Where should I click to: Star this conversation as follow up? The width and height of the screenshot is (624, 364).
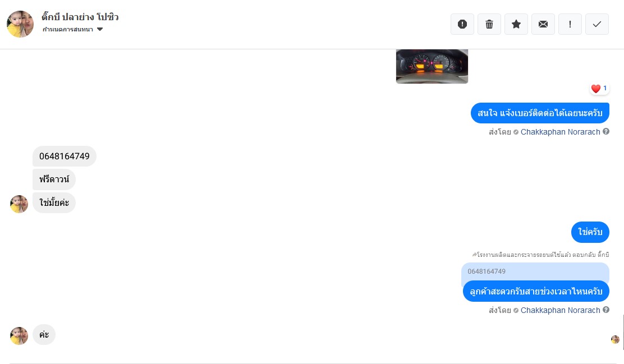pyautogui.click(x=516, y=24)
